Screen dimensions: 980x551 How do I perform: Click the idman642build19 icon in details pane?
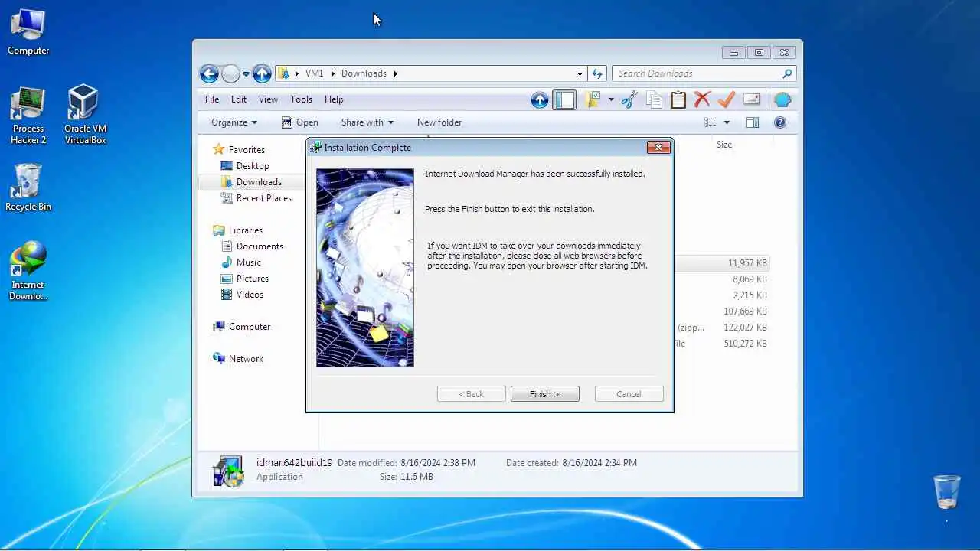coord(228,470)
